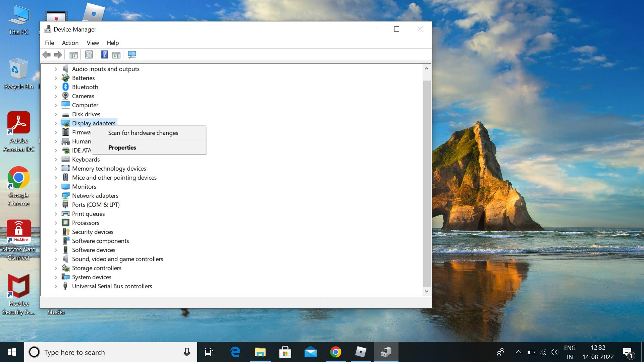Open Adobe Acrobat DC desktop icon
This screenshot has width=644, height=362.
pos(19,132)
